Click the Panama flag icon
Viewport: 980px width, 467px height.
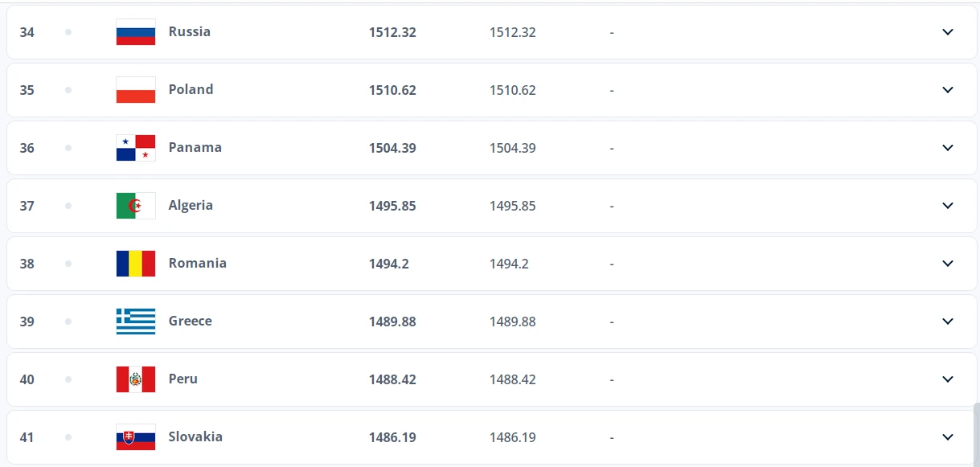pos(136,148)
